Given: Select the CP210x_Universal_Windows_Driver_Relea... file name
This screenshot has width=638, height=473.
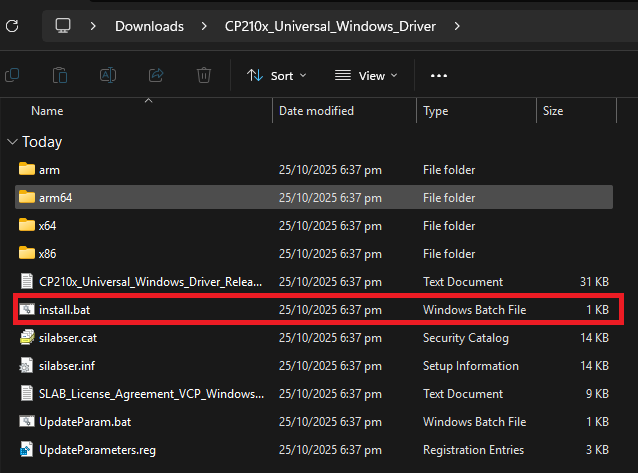Looking at the screenshot, I should (151, 282).
